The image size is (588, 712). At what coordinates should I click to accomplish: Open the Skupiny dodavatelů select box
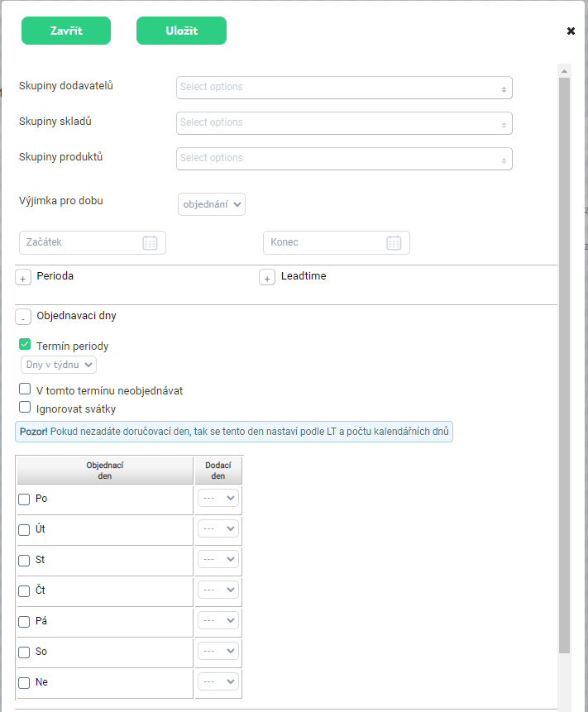[x=344, y=88]
